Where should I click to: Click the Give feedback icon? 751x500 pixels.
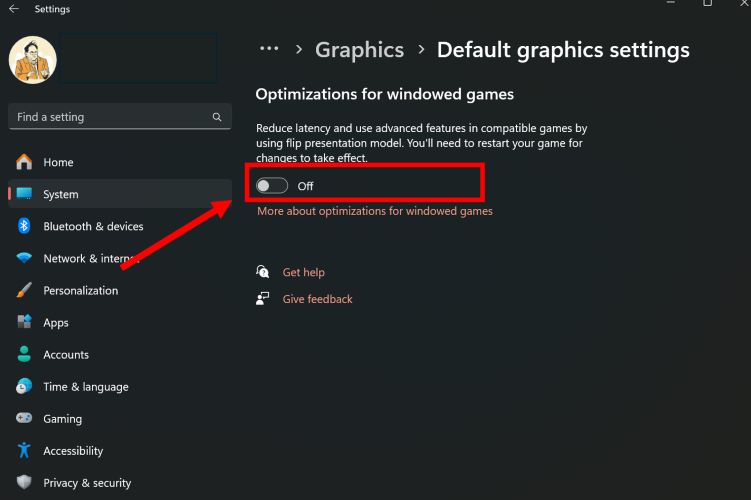coord(262,298)
